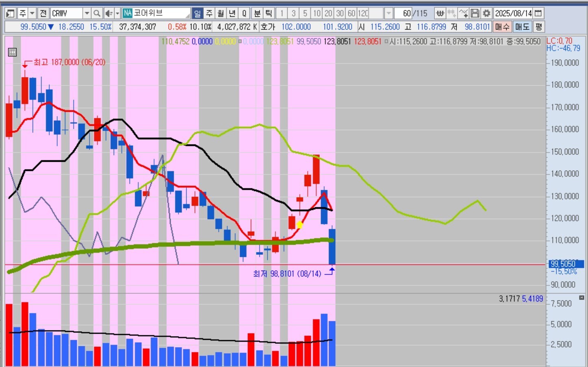Choose the 60 interval button
The height and width of the screenshot is (367, 588).
(351, 13)
